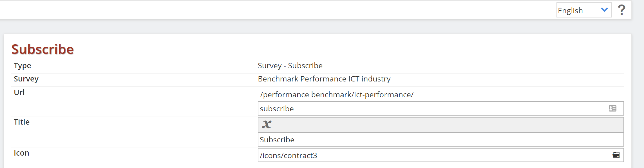Image resolution: width=644 pixels, height=168 pixels.
Task: Click the Url field label
Action: pyautogui.click(x=19, y=92)
